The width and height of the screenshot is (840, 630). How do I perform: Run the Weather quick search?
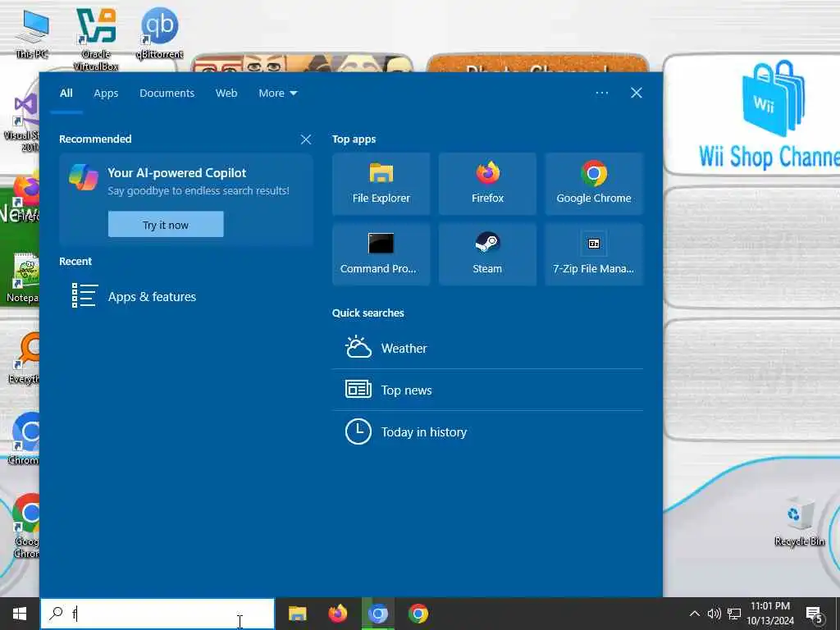click(x=487, y=348)
